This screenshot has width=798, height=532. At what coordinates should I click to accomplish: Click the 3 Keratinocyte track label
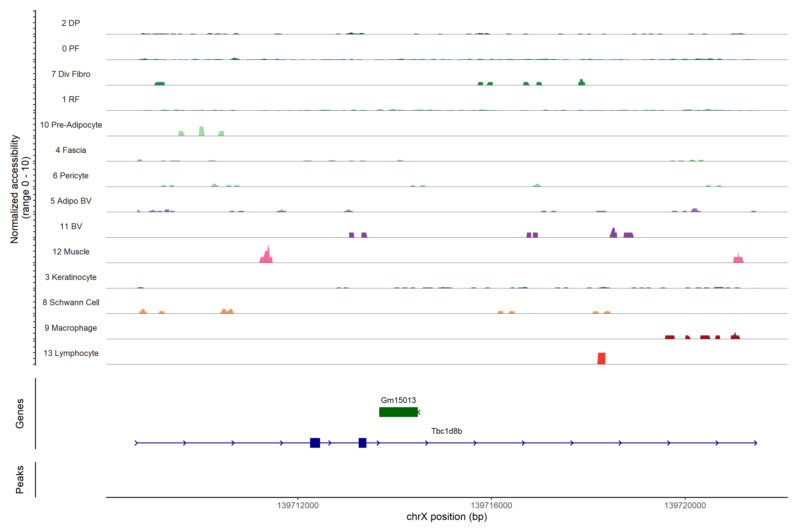pyautogui.click(x=71, y=277)
